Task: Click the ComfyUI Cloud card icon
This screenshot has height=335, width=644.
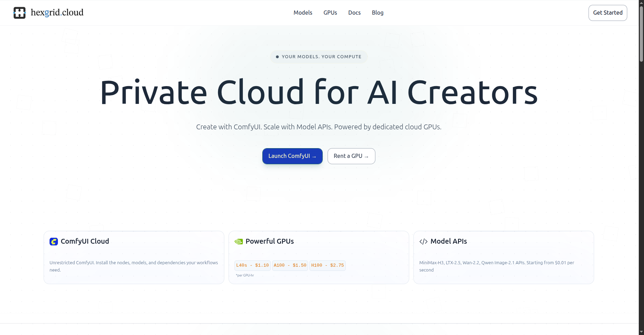Action: coord(54,242)
